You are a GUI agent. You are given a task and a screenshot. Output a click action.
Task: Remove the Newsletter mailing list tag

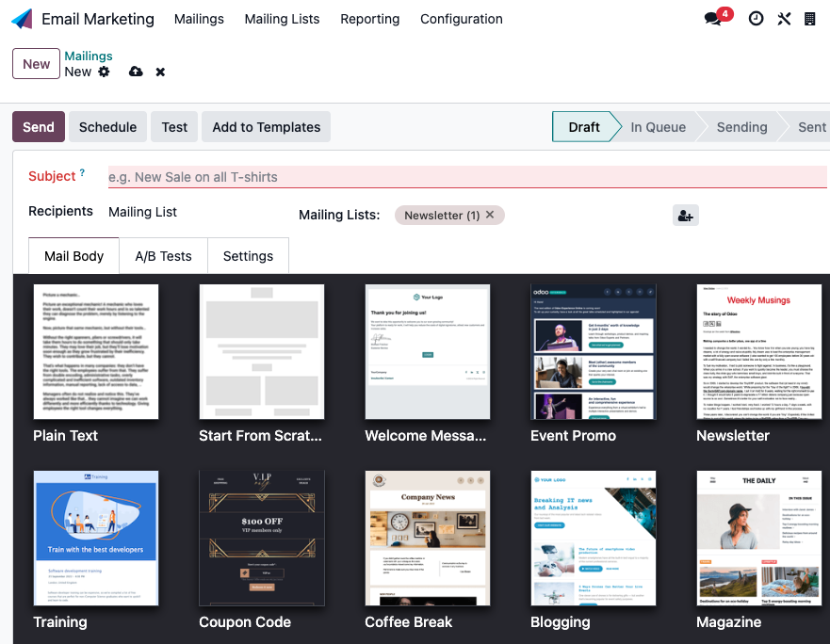click(x=490, y=215)
